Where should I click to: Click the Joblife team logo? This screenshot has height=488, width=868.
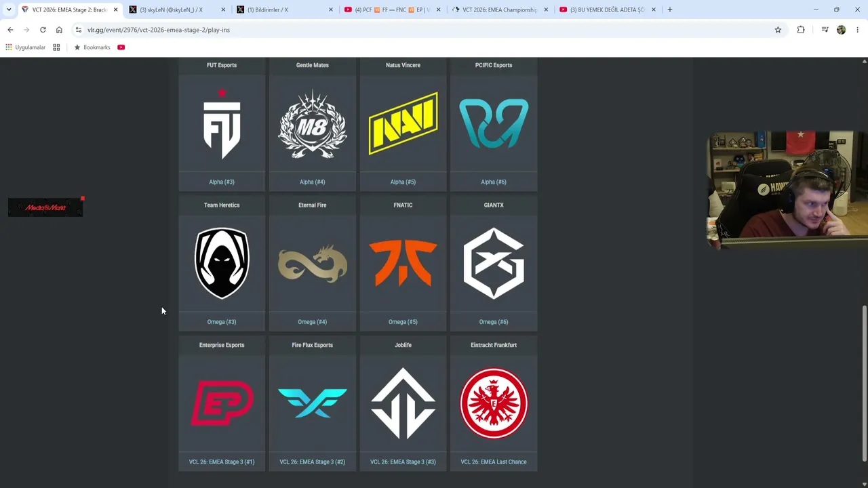click(x=403, y=403)
